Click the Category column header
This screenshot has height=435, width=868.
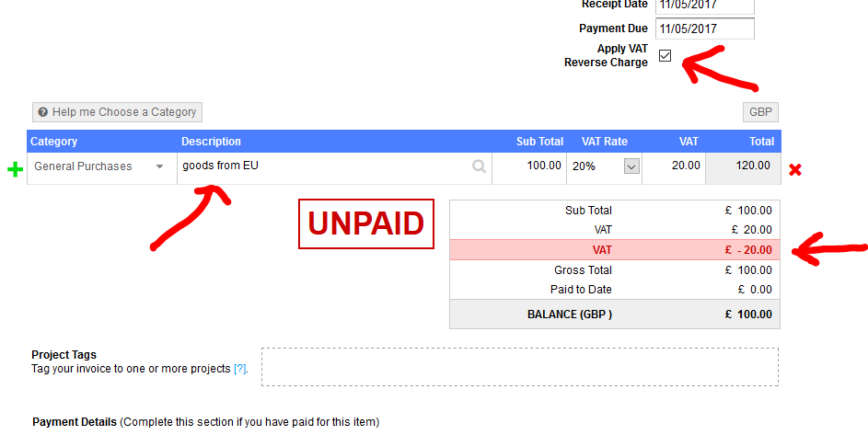point(53,141)
